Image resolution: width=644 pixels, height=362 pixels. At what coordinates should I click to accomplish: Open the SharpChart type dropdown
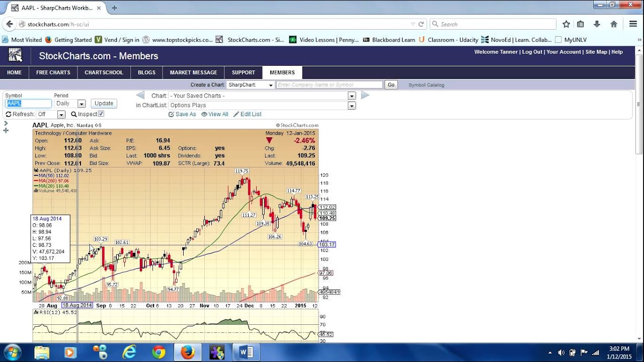point(250,85)
